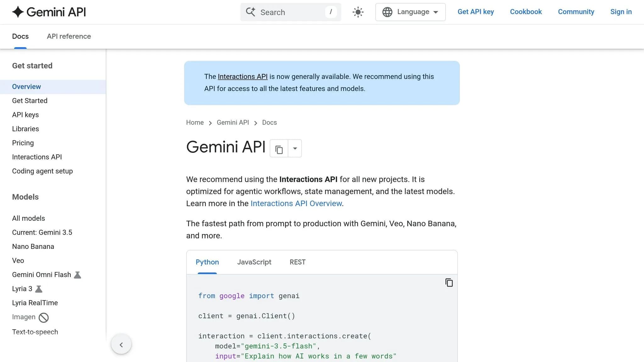This screenshot has width=644, height=362.
Task: Go to Home breadcrumb
Action: tap(195, 123)
